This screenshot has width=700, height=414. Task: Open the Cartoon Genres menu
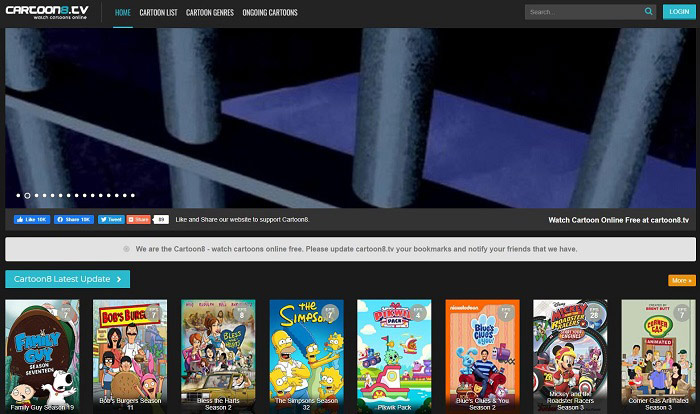click(x=210, y=13)
